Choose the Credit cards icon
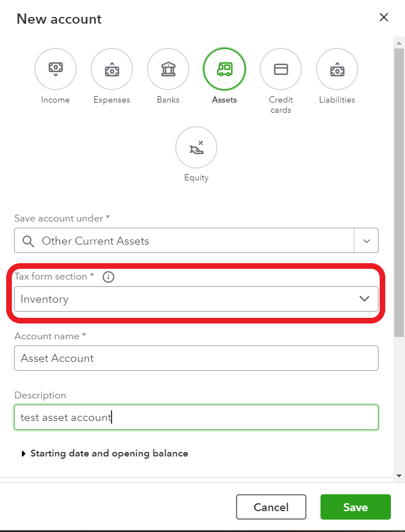Screen dimensions: 405x532 tap(281, 69)
